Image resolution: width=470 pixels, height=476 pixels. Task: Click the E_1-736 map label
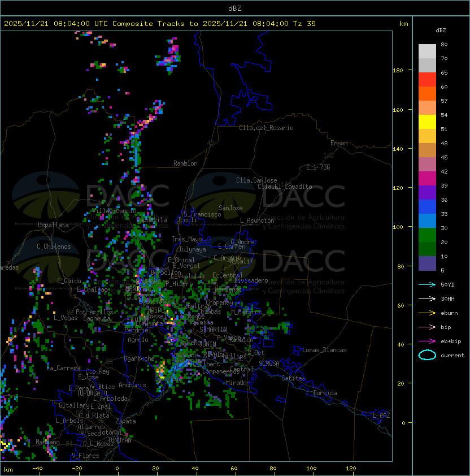pos(318,167)
